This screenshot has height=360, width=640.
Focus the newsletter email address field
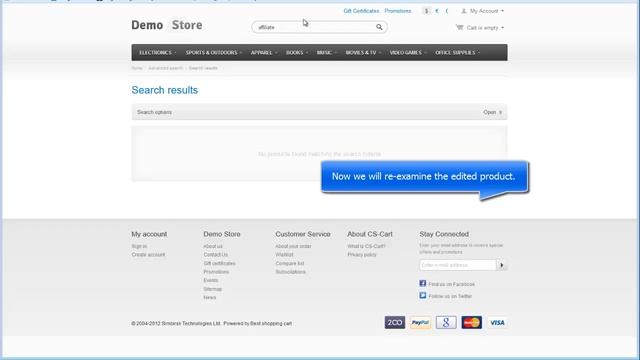[x=458, y=265]
